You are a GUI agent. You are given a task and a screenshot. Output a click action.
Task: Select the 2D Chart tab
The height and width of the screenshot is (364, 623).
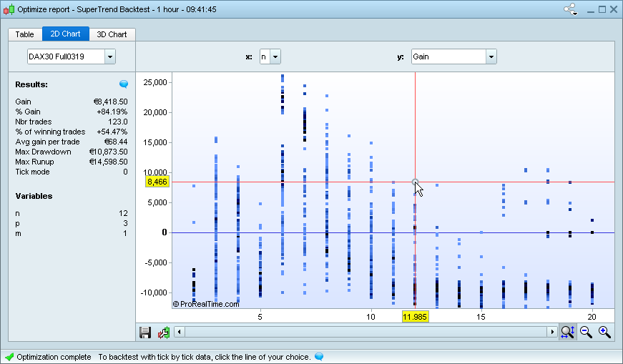(x=65, y=34)
